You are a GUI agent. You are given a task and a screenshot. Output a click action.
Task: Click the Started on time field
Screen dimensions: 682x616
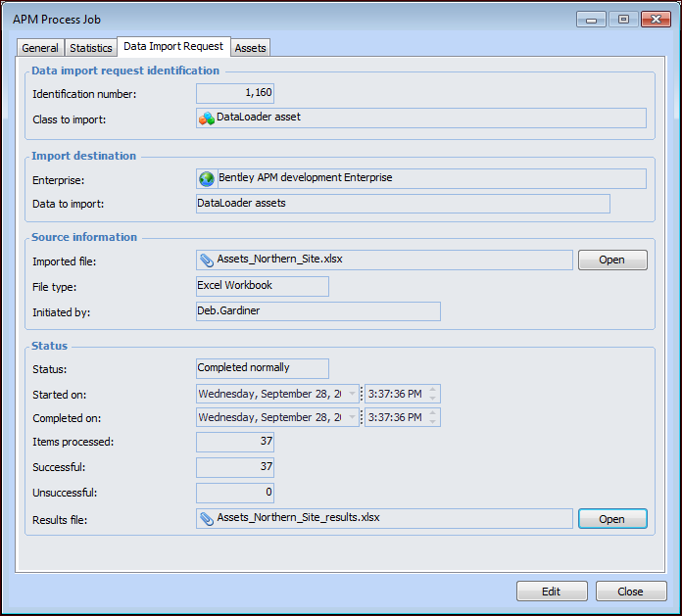tap(403, 394)
